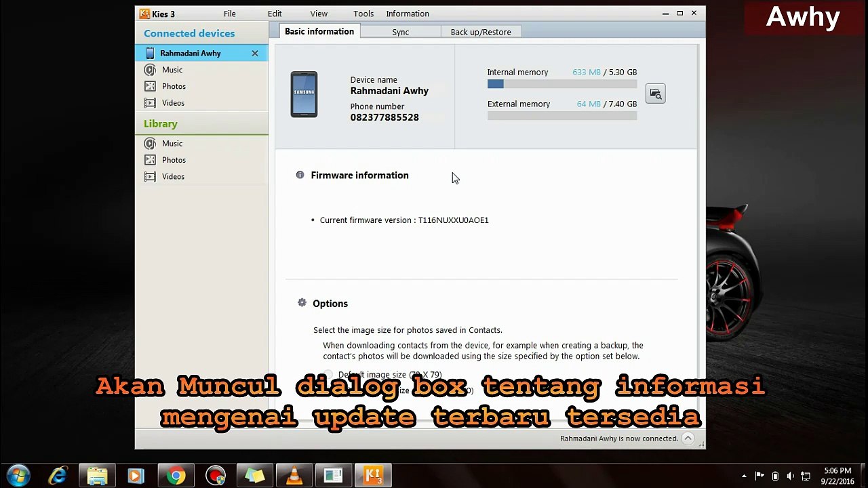Open Google Chrome from the taskbar

(176, 476)
